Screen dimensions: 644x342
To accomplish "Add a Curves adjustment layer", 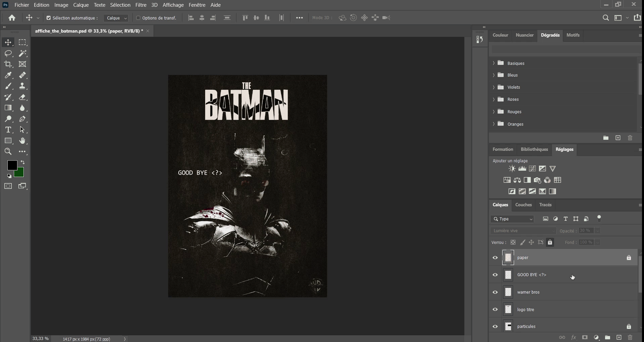I will (532, 169).
